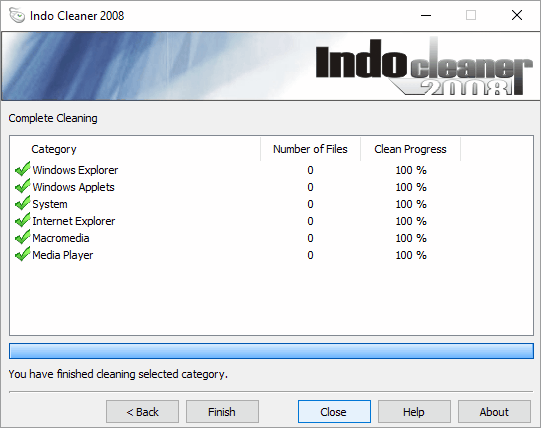Minimize the Indo Cleaner 2008 window
Image resolution: width=541 pixels, height=428 pixels.
(x=426, y=16)
